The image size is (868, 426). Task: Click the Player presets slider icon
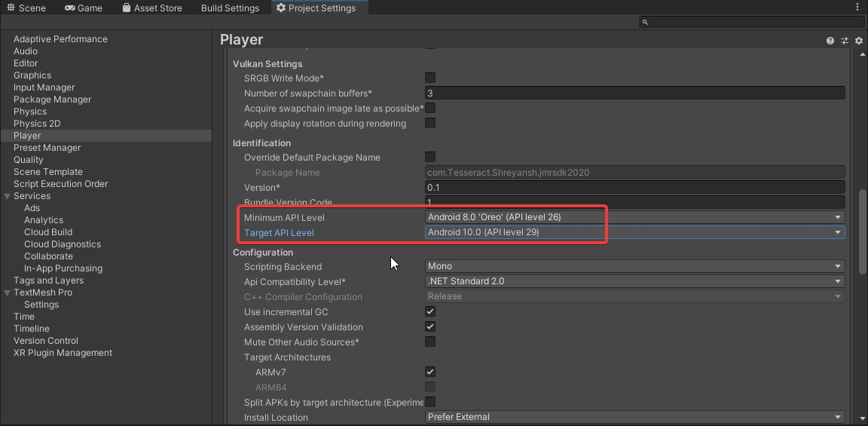tap(845, 41)
